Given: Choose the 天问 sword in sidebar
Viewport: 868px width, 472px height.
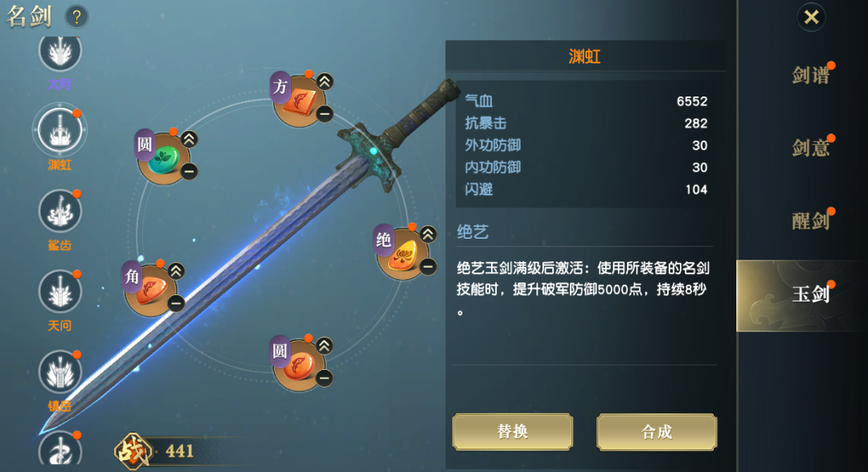Looking at the screenshot, I should [59, 292].
